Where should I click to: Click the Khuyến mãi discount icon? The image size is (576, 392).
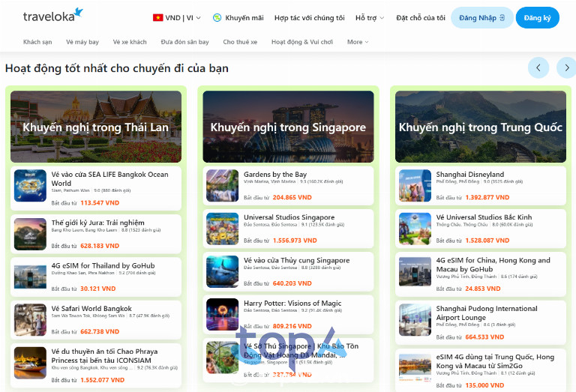217,17
